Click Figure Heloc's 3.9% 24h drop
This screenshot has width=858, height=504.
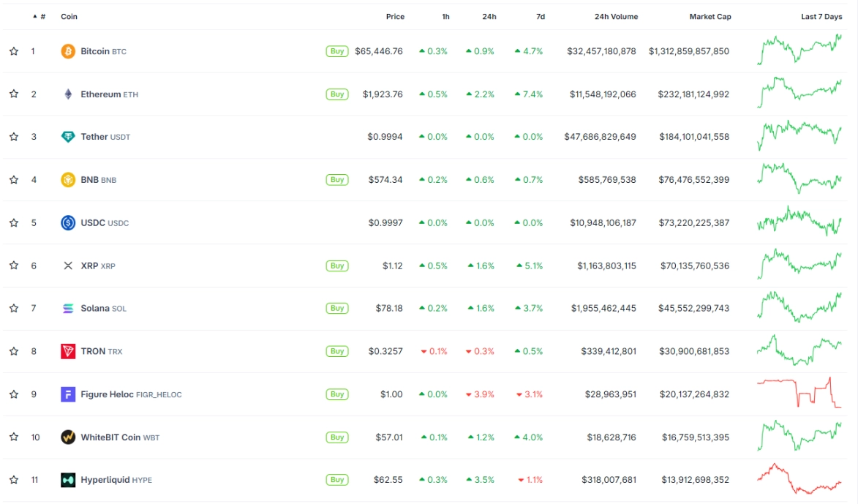pyautogui.click(x=480, y=394)
